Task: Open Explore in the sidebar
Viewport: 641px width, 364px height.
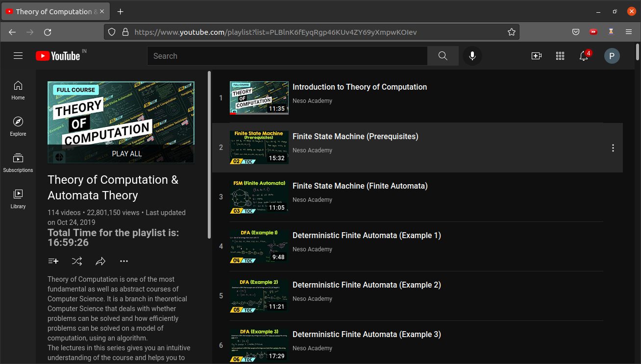Action: pyautogui.click(x=18, y=127)
